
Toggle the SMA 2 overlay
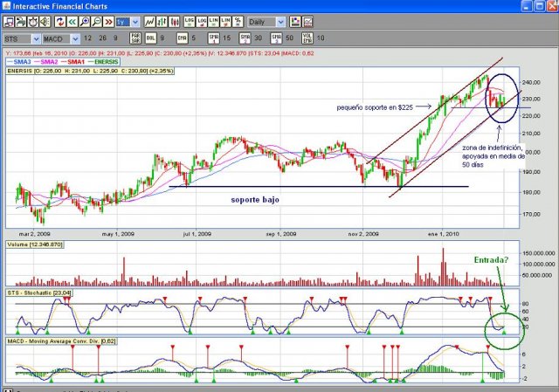click(245, 38)
